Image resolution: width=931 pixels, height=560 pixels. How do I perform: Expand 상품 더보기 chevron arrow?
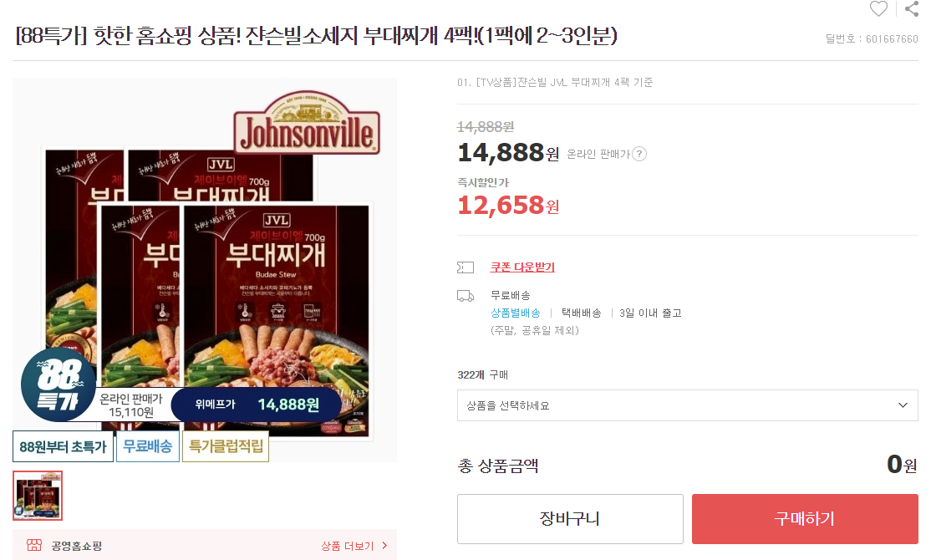tap(384, 545)
